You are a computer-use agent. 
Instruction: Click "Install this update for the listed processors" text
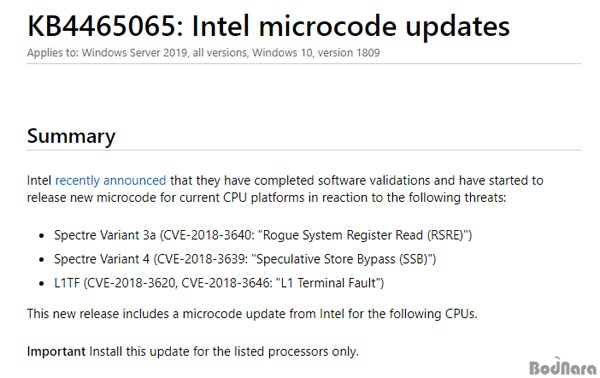pos(209,352)
